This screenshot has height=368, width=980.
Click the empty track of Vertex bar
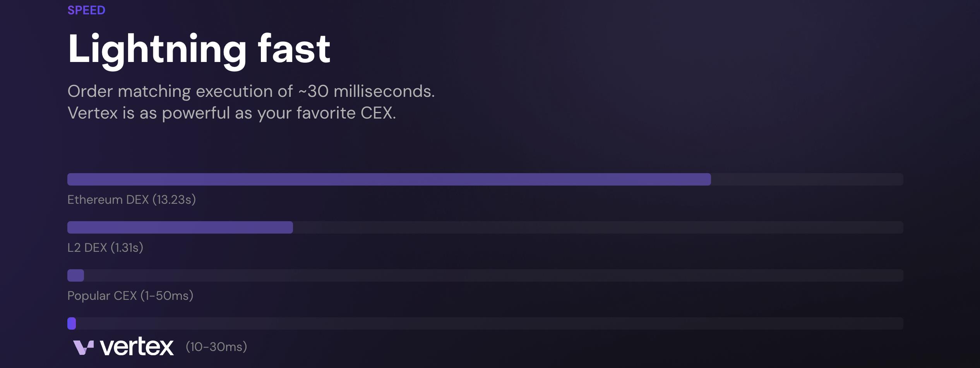490,323
